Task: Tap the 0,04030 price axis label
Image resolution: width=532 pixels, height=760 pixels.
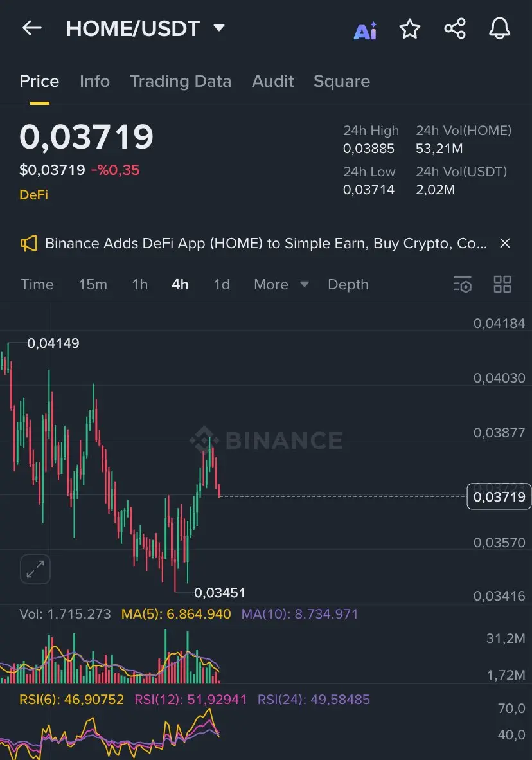Action: coord(499,378)
